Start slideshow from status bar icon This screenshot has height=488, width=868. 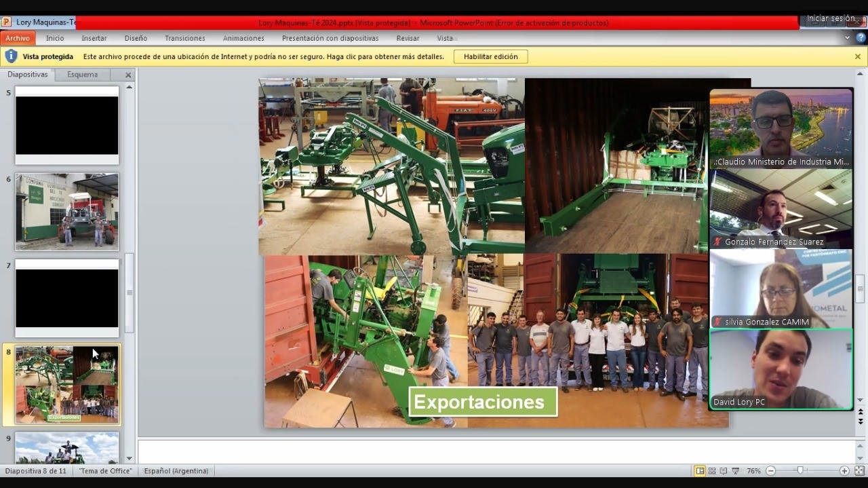(736, 471)
